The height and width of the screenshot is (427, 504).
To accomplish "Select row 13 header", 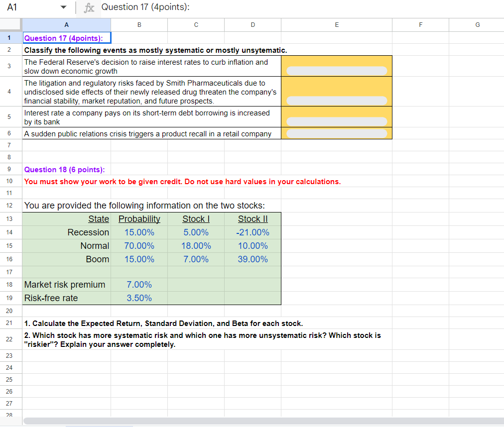I will point(9,219).
